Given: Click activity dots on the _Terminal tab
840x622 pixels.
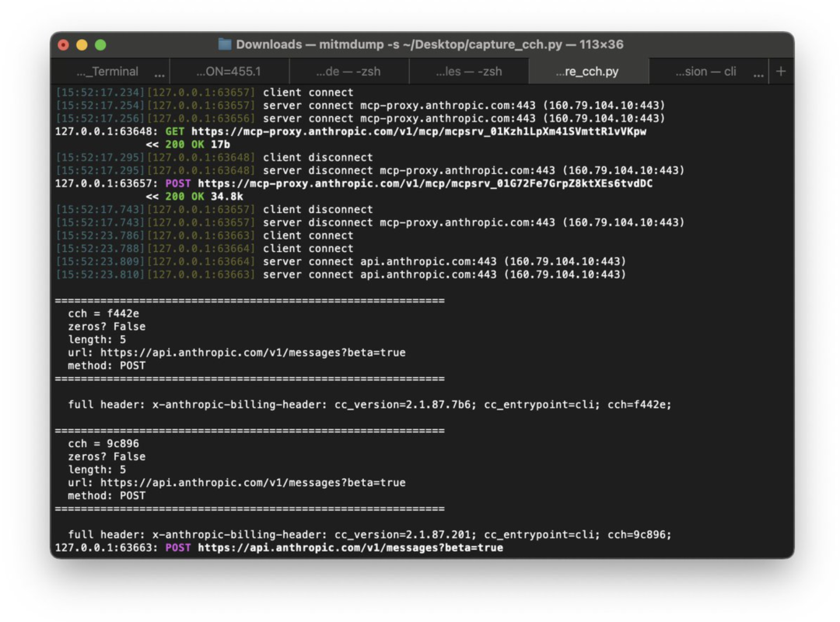Looking at the screenshot, I should [x=159, y=75].
